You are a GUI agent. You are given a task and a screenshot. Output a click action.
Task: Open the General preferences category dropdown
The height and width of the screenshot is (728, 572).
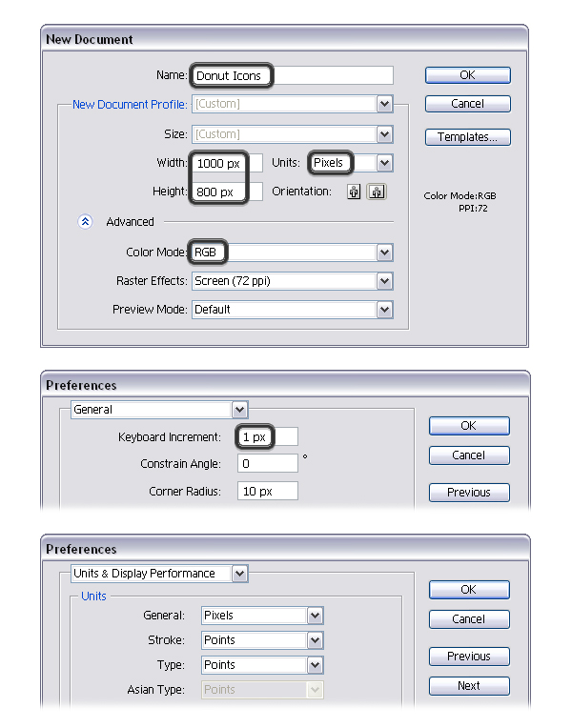tap(159, 410)
